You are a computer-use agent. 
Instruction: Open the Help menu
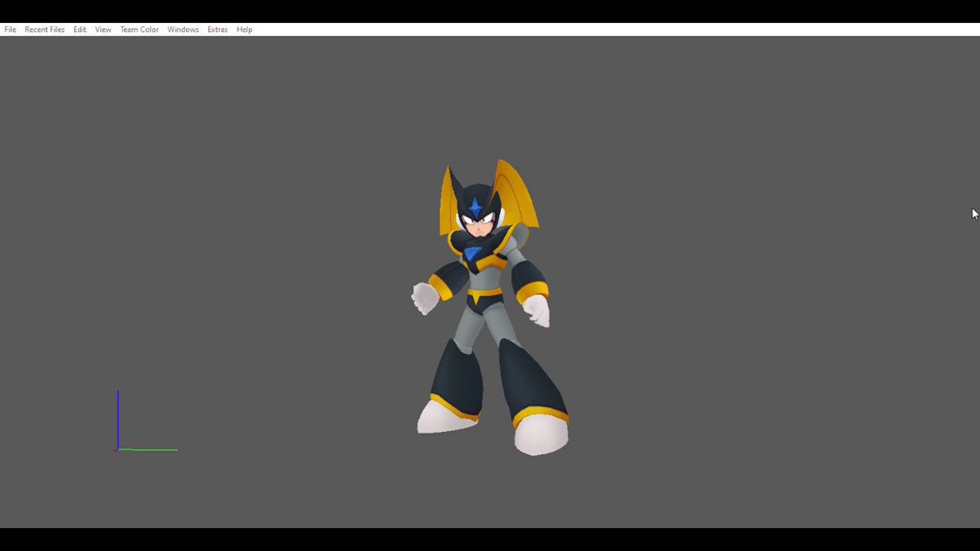pyautogui.click(x=244, y=29)
